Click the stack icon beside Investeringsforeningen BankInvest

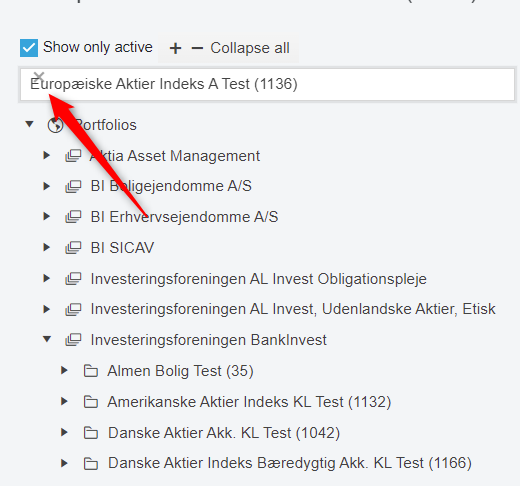[x=73, y=340]
